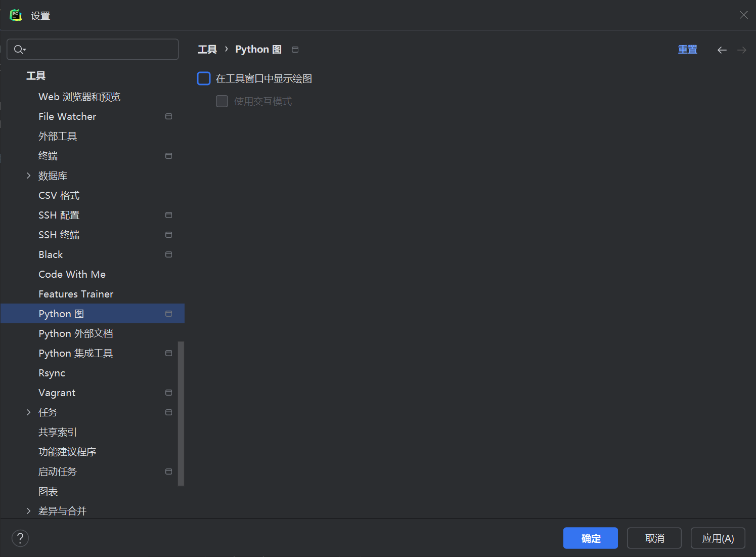Open the Python 集成工具 settings page
Image resolution: width=756 pixels, height=557 pixels.
pos(76,353)
